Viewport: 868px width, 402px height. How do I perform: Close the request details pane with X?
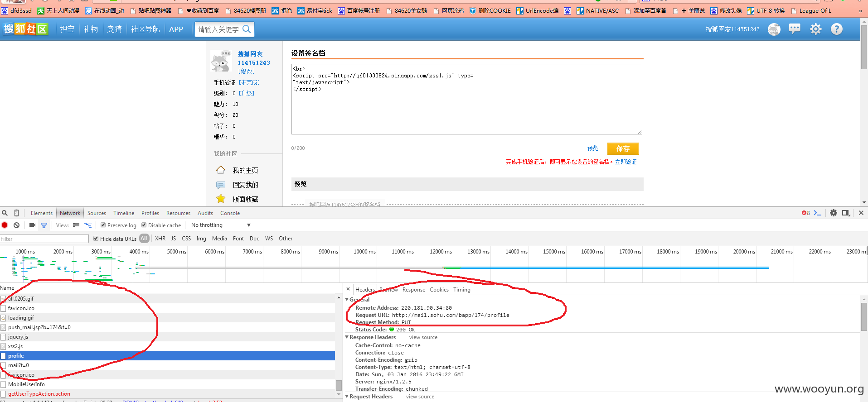(348, 289)
